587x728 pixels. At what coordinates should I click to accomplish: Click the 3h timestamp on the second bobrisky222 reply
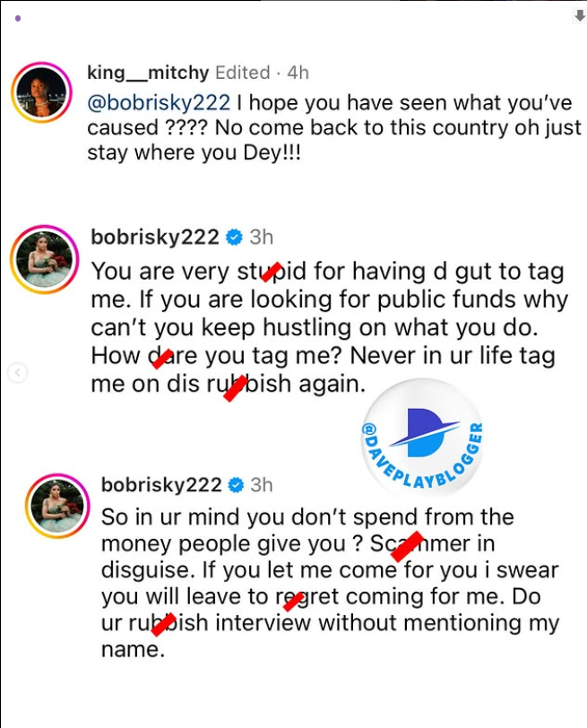[x=262, y=485]
